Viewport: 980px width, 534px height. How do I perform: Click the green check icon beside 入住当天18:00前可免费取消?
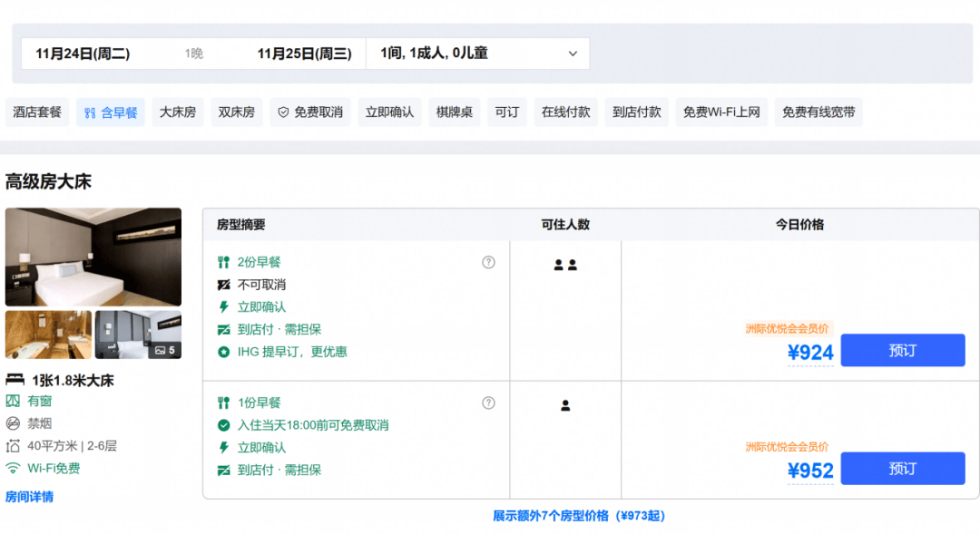[223, 425]
